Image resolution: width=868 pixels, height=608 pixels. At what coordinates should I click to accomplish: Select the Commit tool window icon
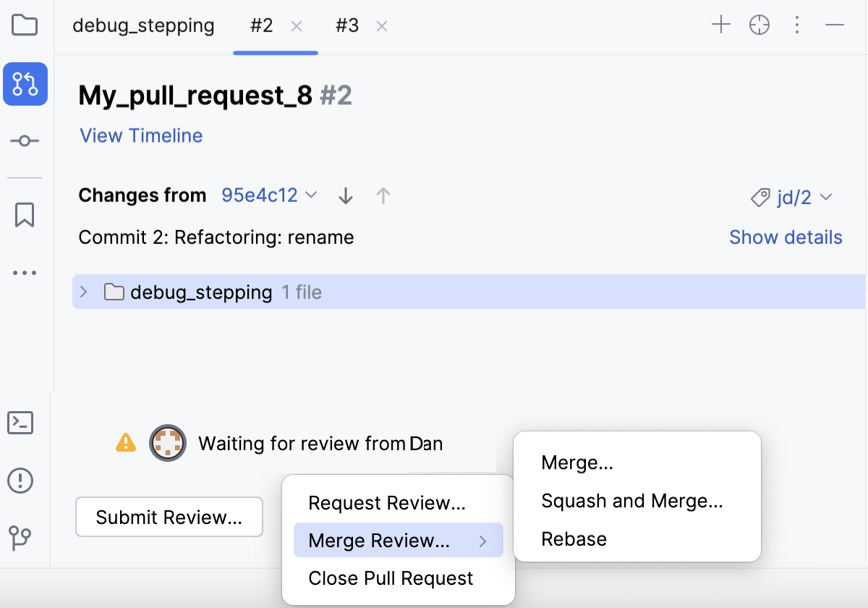25,140
